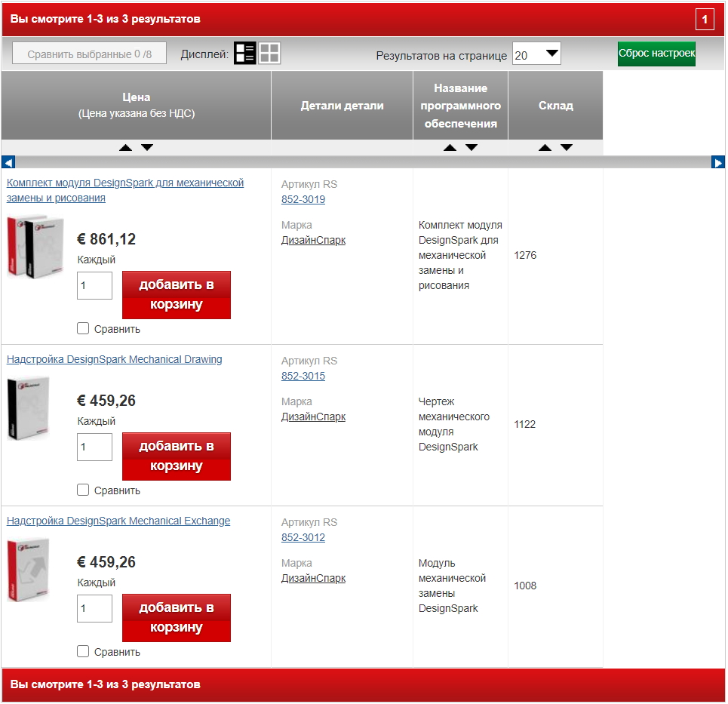Open article number 852-3012 link
Viewport: 728px width, 704px height.
click(x=303, y=538)
